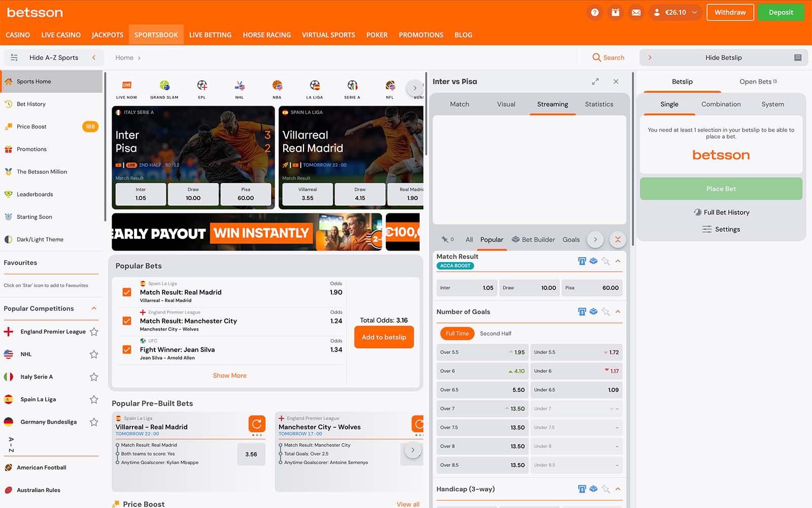
Task: Collapse the Match Result market
Action: (x=618, y=261)
